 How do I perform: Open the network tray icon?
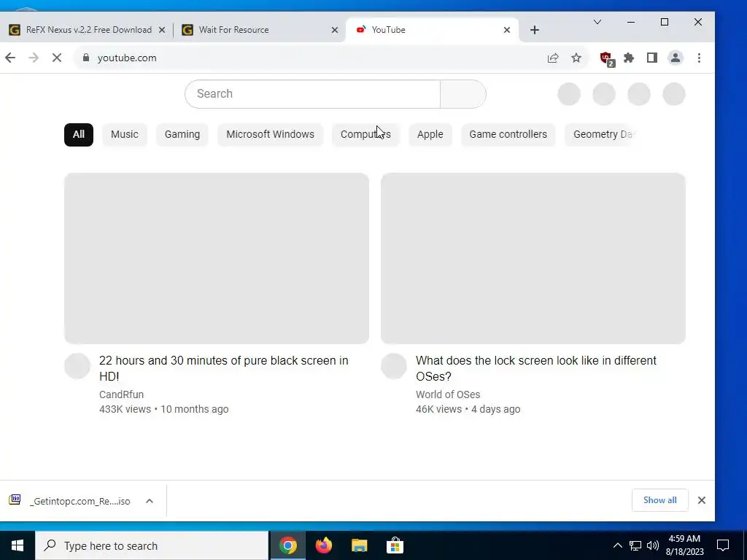click(x=635, y=545)
